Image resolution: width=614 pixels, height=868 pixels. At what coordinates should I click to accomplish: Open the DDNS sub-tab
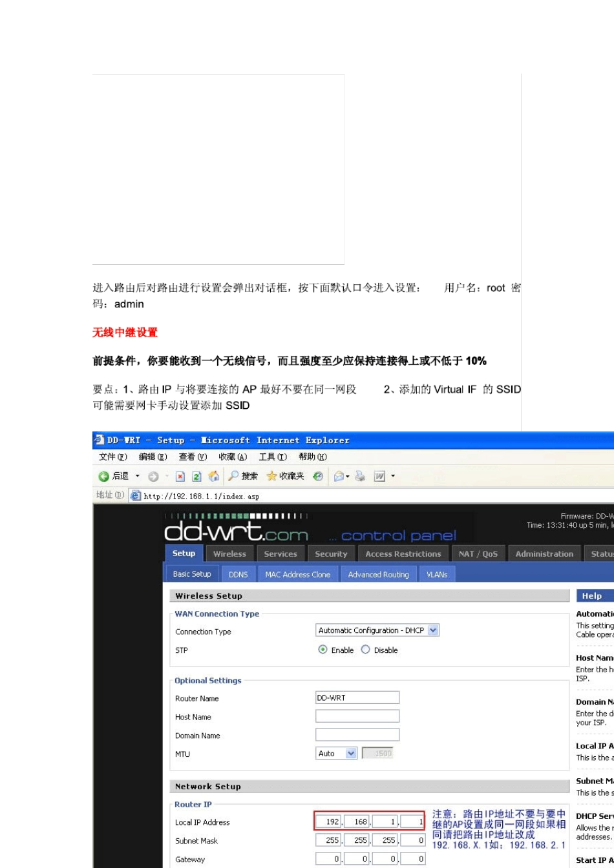tap(238, 575)
